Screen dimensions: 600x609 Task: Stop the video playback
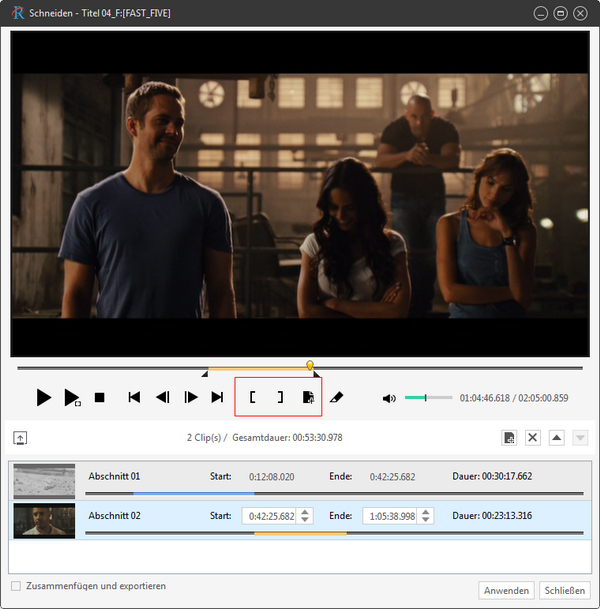click(99, 397)
